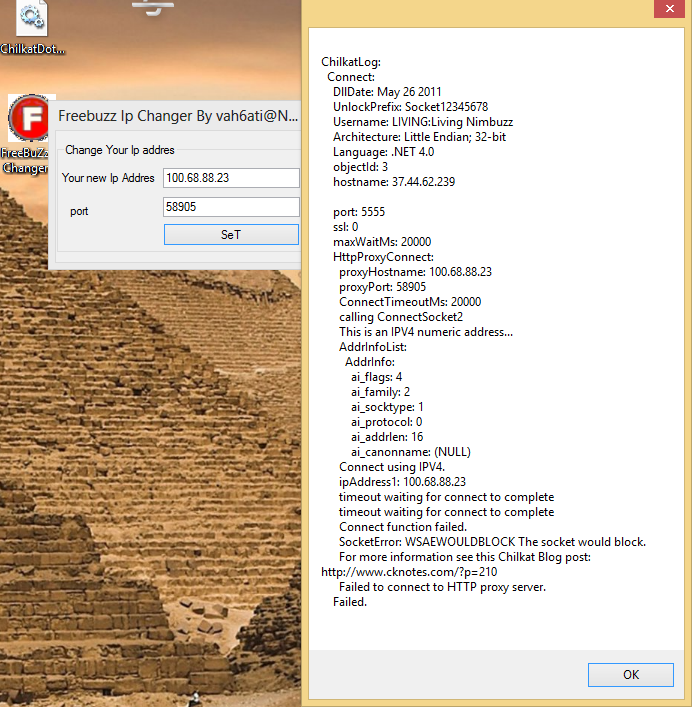Click the 'Connect function failed.' log line
Viewport: 692px width, 707px height.
coord(403,527)
